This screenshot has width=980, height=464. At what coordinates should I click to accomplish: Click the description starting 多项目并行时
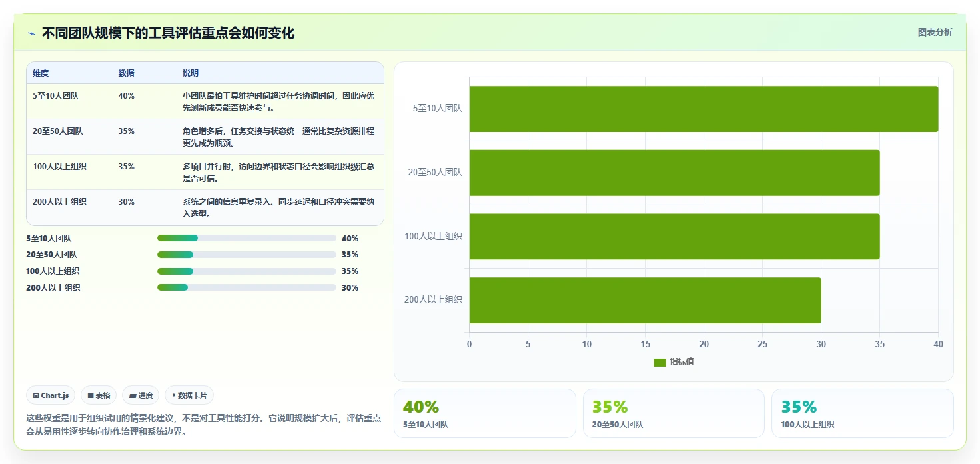(278, 172)
